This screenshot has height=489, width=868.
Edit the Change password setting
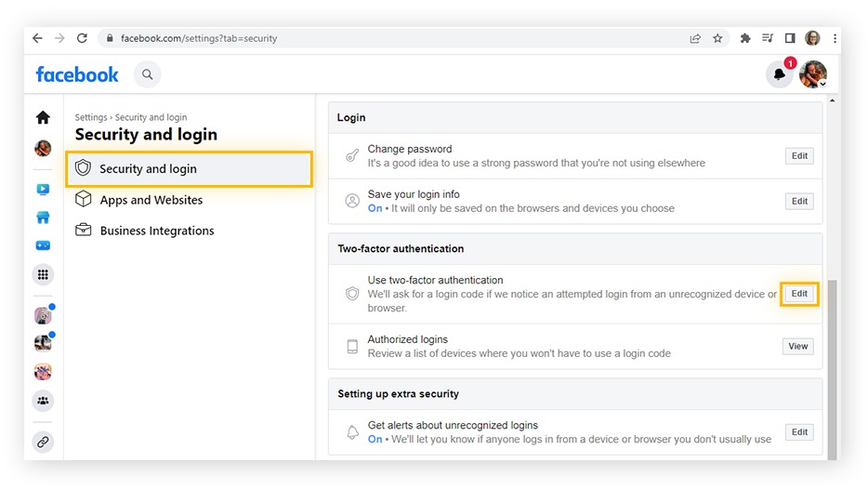[799, 156]
